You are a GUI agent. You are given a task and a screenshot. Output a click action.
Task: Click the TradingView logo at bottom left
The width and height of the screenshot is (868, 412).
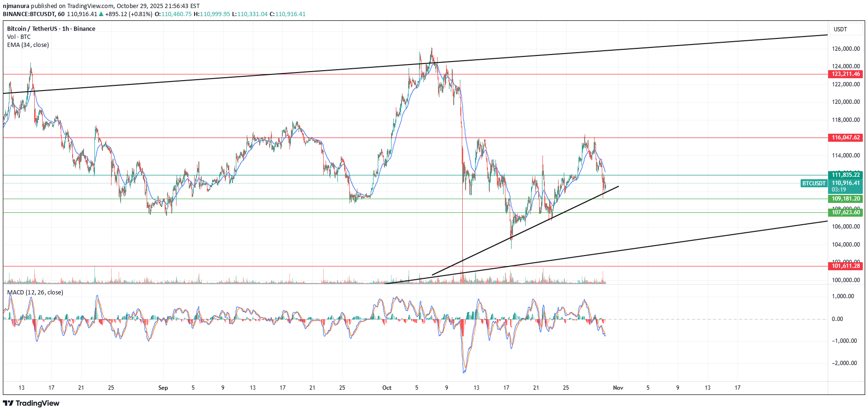coord(31,403)
